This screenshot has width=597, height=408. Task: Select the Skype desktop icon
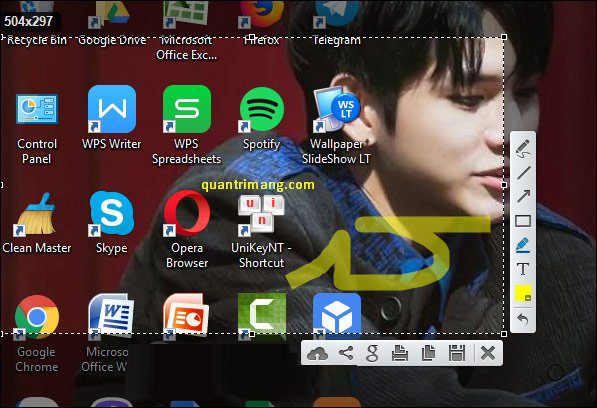pyautogui.click(x=112, y=222)
